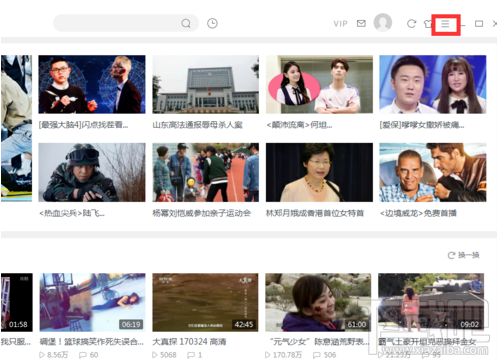Open the 边境威龙 movie thumbnail
Viewport: 497px width, 360px height.
pos(433,172)
